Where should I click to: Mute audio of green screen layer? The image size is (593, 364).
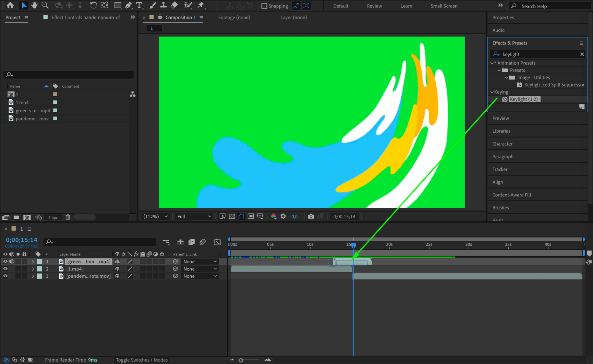[12, 261]
